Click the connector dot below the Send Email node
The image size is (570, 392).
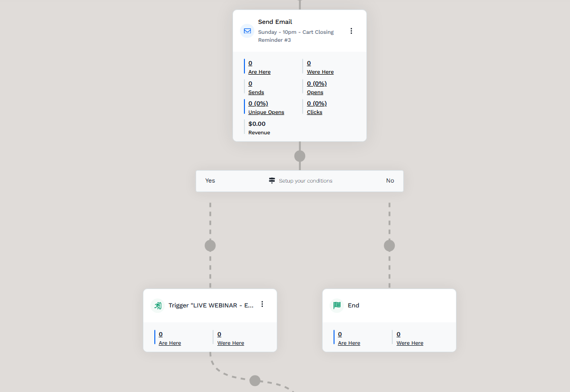[300, 156]
